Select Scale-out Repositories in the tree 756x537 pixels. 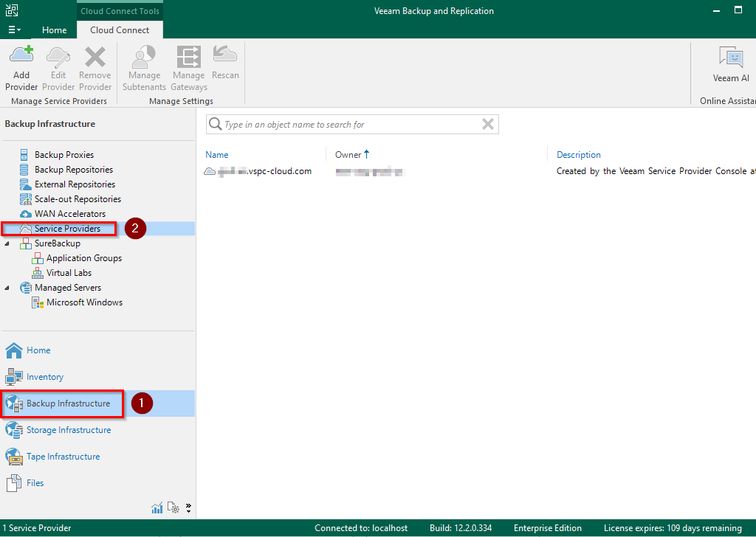pyautogui.click(x=78, y=199)
